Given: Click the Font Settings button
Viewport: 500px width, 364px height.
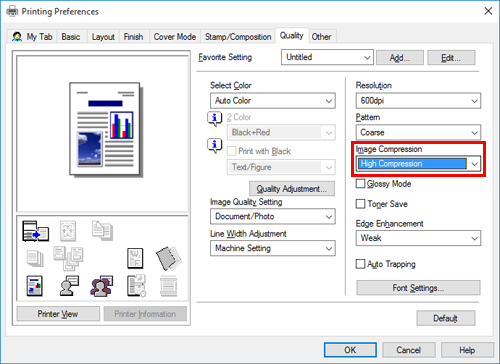Looking at the screenshot, I should coord(418,288).
